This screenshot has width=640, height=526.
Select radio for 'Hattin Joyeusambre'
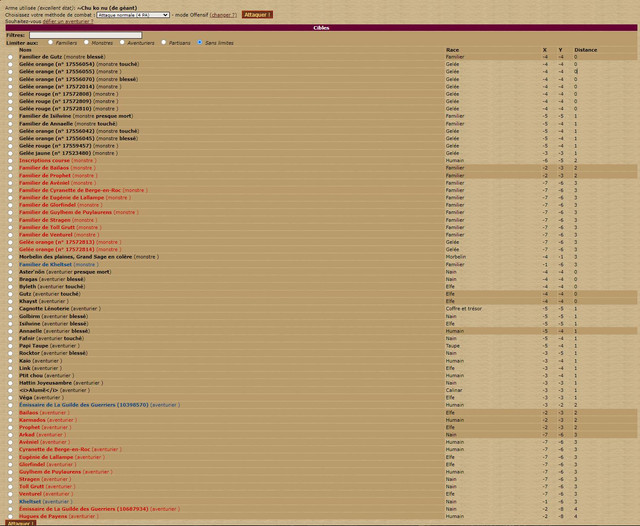pos(10,383)
